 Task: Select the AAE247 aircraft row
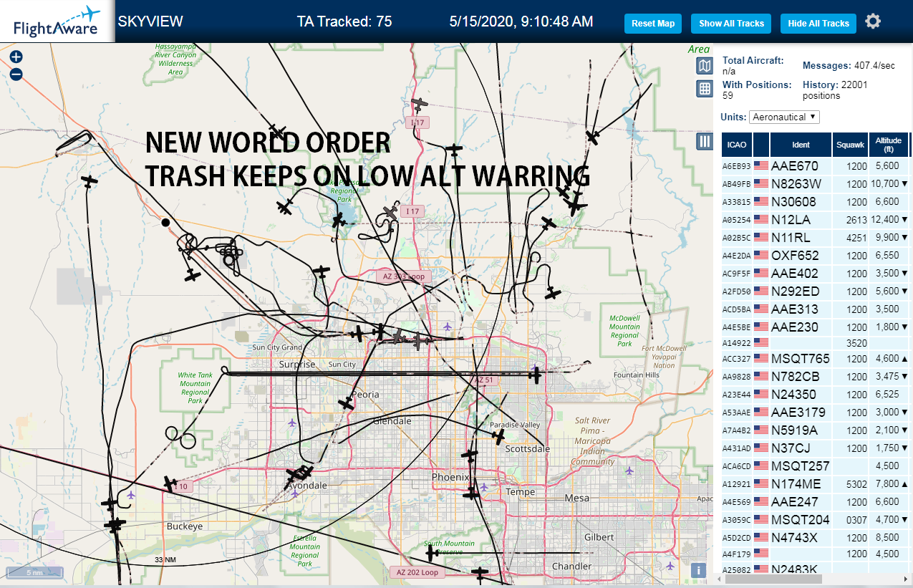(816, 502)
